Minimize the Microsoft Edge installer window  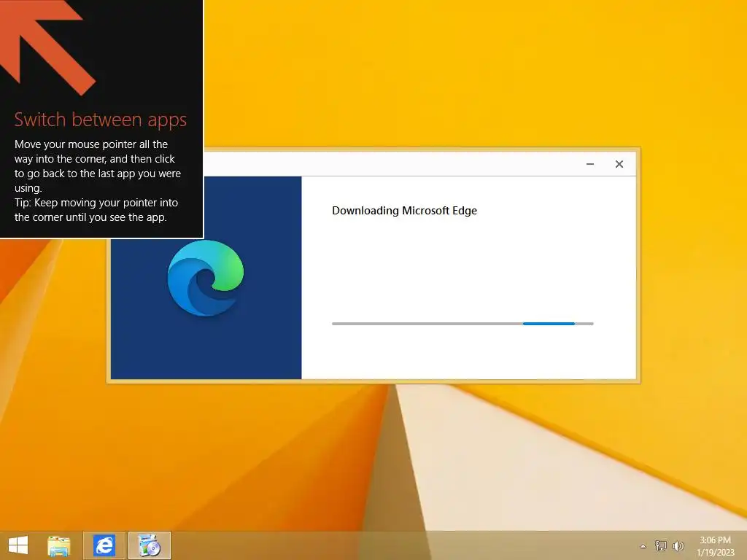point(589,164)
